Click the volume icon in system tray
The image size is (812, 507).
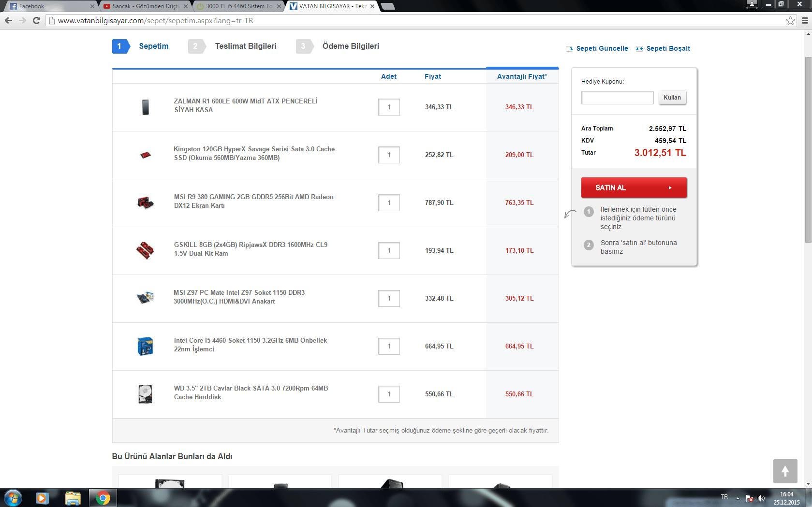coord(761,498)
